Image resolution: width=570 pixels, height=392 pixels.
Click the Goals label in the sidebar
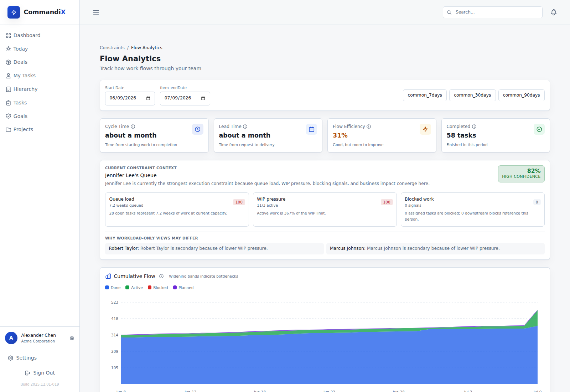[x=20, y=116]
